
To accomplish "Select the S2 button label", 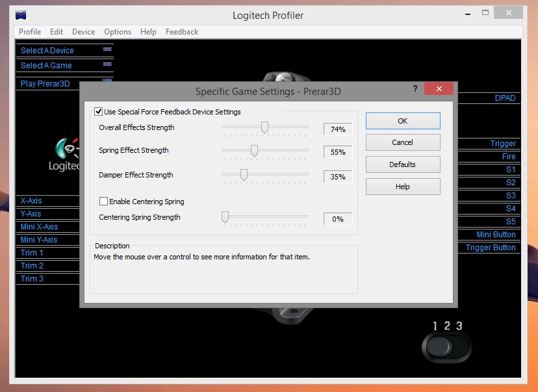I will [511, 183].
